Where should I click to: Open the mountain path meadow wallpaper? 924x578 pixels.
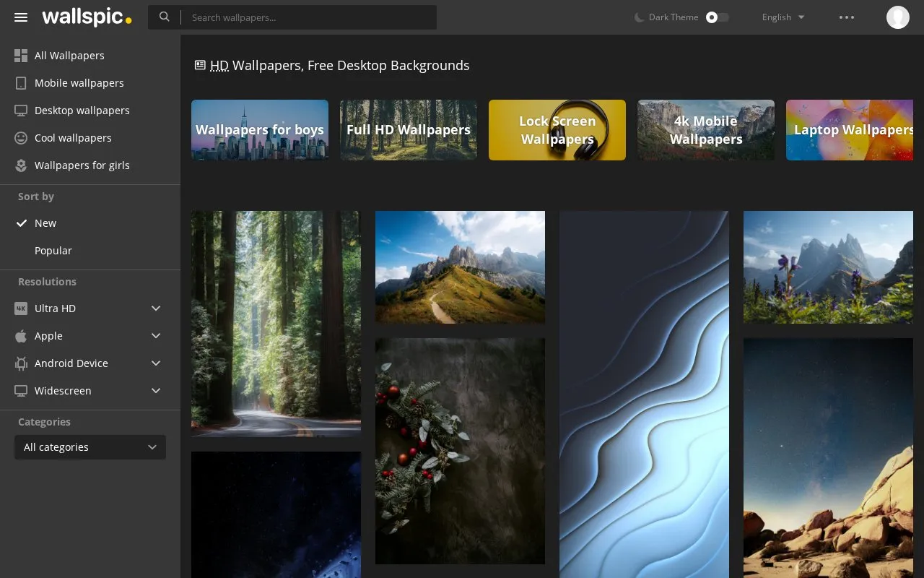pos(460,267)
